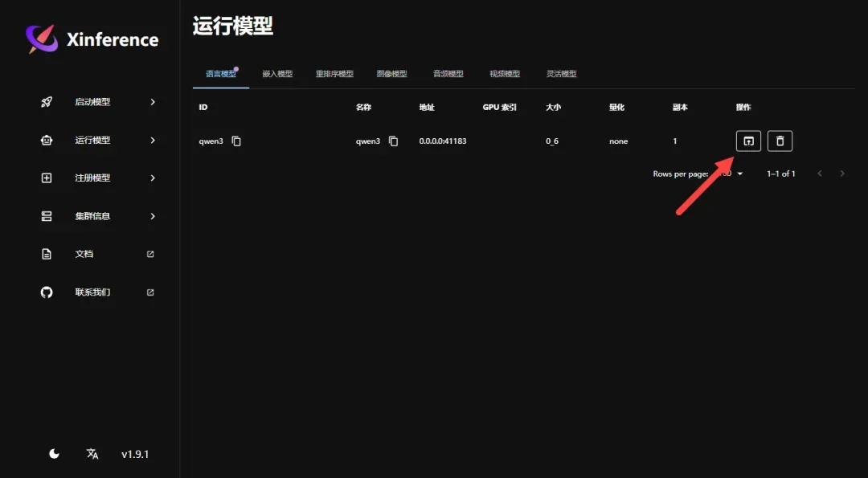Copy the qwen3 model ID
This screenshot has height=478, width=868.
[236, 141]
